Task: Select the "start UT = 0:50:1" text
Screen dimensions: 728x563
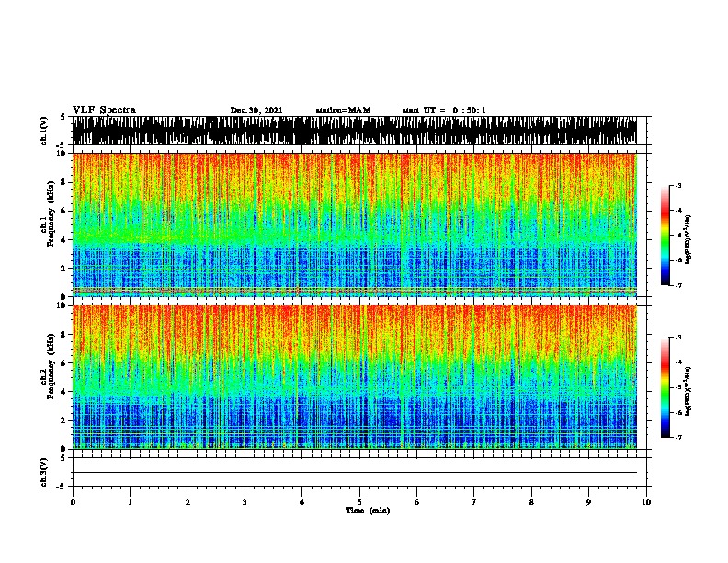Action: pyautogui.click(x=444, y=110)
